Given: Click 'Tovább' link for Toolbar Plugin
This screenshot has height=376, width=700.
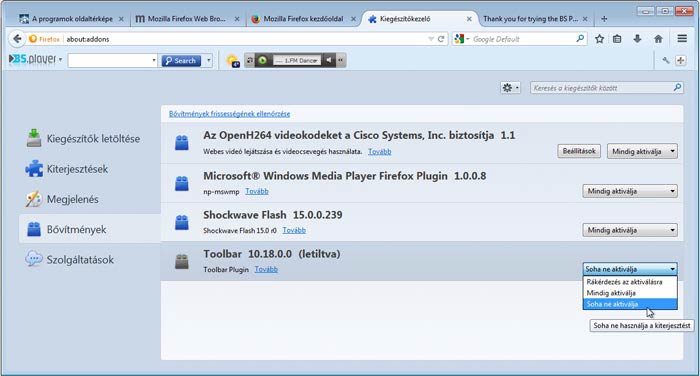Looking at the screenshot, I should pos(266,269).
